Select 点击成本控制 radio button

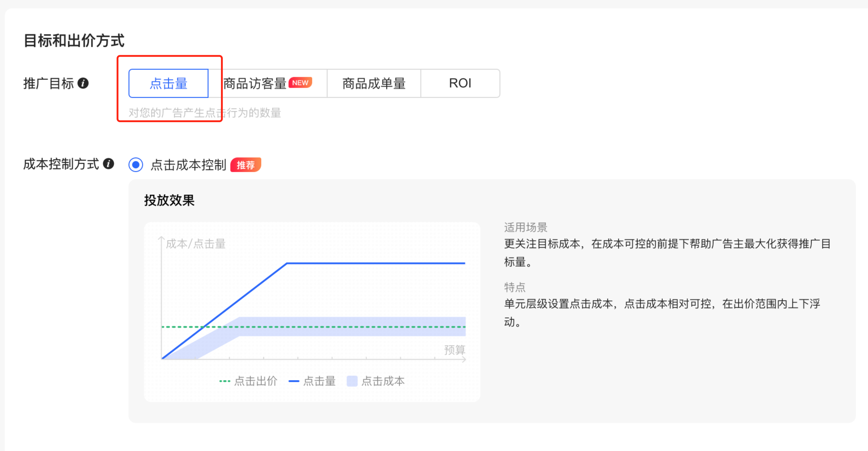pos(136,165)
